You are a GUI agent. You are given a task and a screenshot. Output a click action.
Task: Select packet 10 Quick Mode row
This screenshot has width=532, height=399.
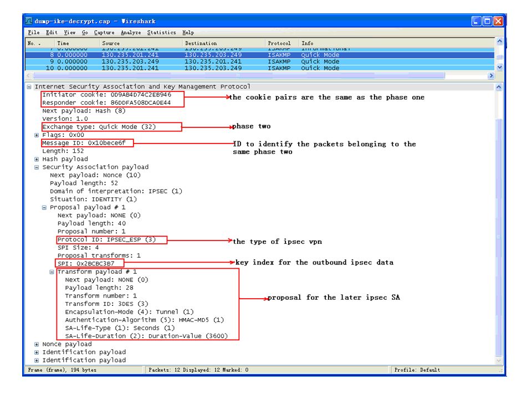tap(259, 68)
